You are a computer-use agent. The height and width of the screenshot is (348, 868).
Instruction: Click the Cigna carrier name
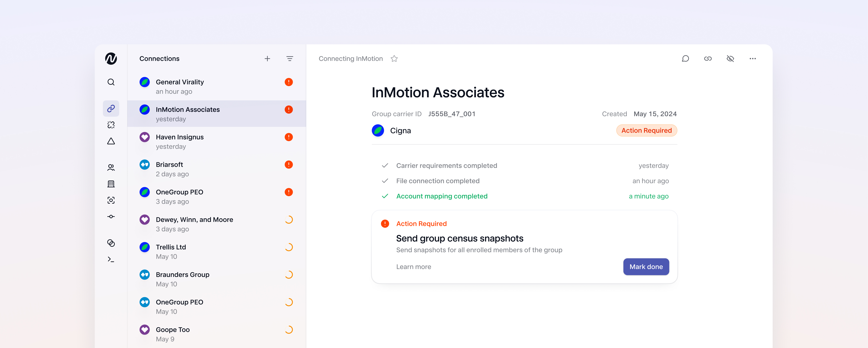[400, 131]
